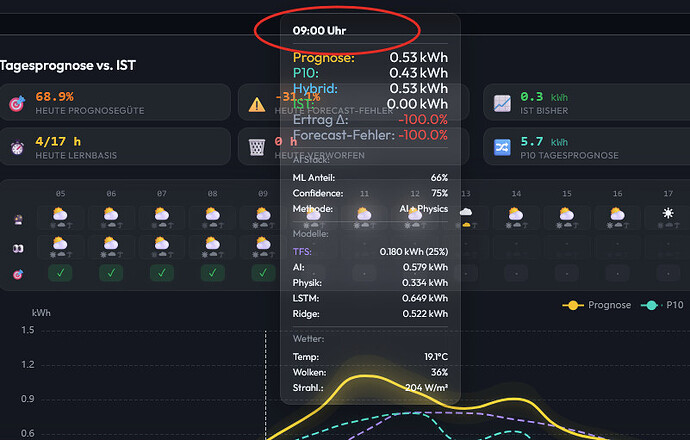Click the target row icon left of checkmarks
Viewport: 690px width, 440px height.
18,275
